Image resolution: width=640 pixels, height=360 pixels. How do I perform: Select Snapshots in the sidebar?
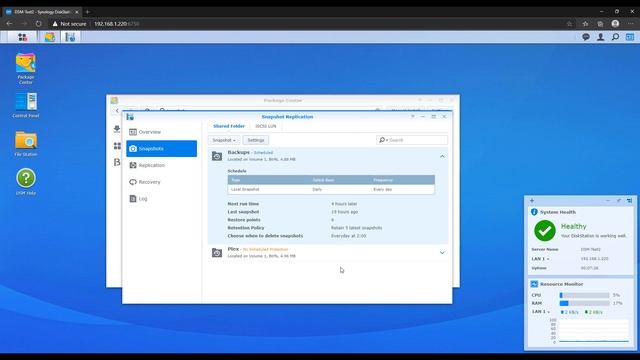click(x=162, y=149)
